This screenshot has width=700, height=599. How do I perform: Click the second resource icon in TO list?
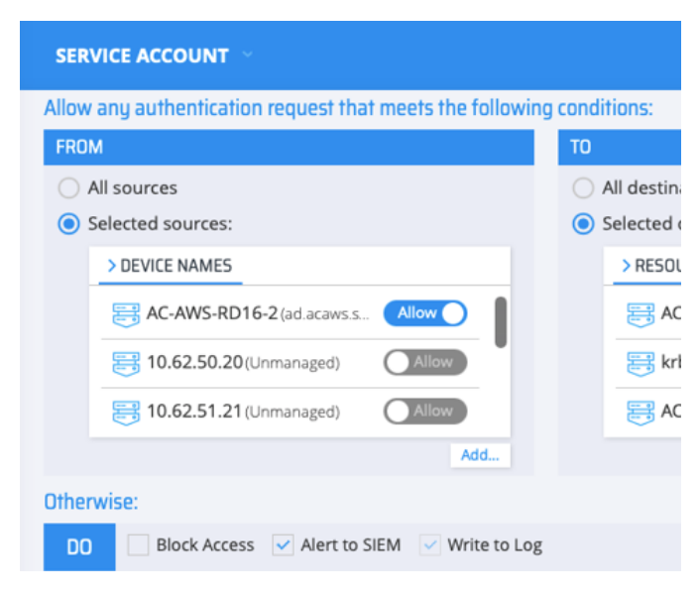tap(641, 363)
